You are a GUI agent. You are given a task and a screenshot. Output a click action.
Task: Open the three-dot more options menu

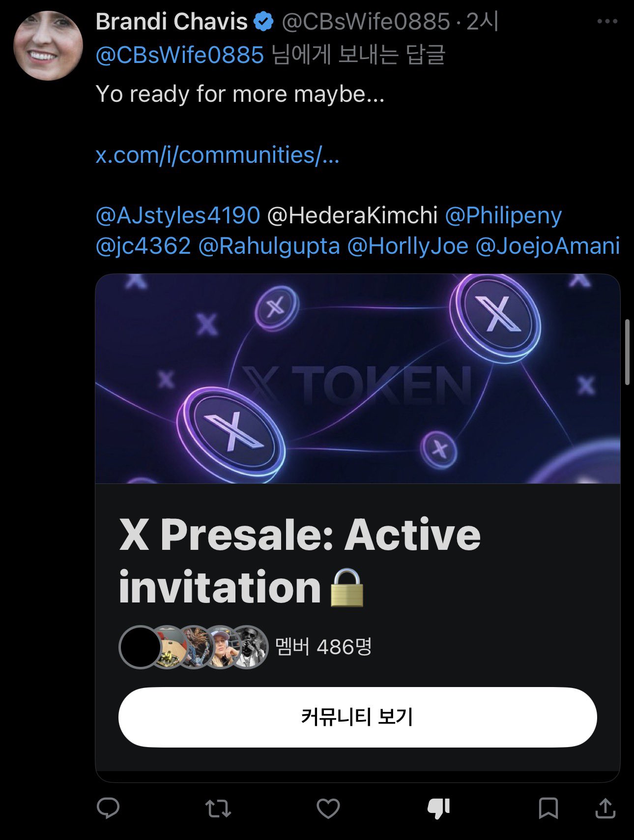click(x=607, y=21)
